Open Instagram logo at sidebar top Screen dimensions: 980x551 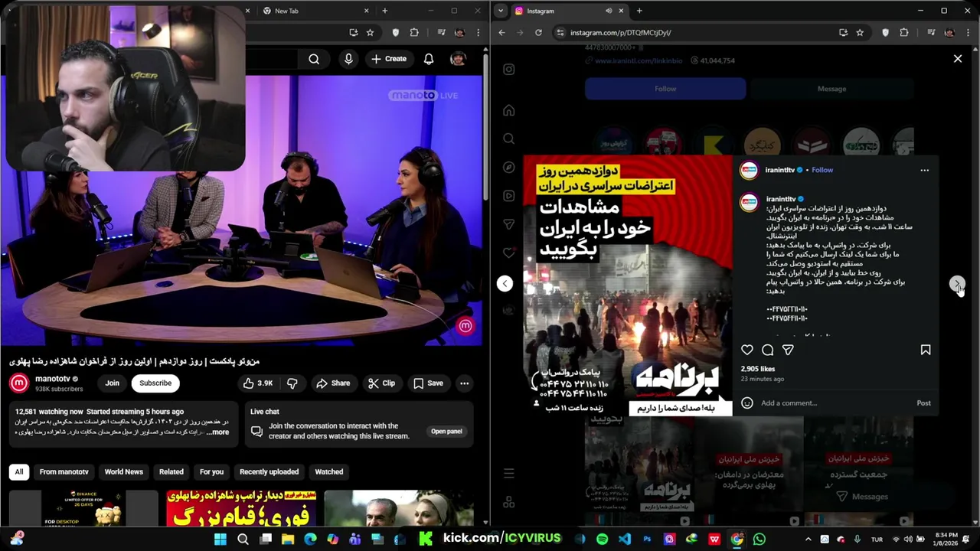508,70
